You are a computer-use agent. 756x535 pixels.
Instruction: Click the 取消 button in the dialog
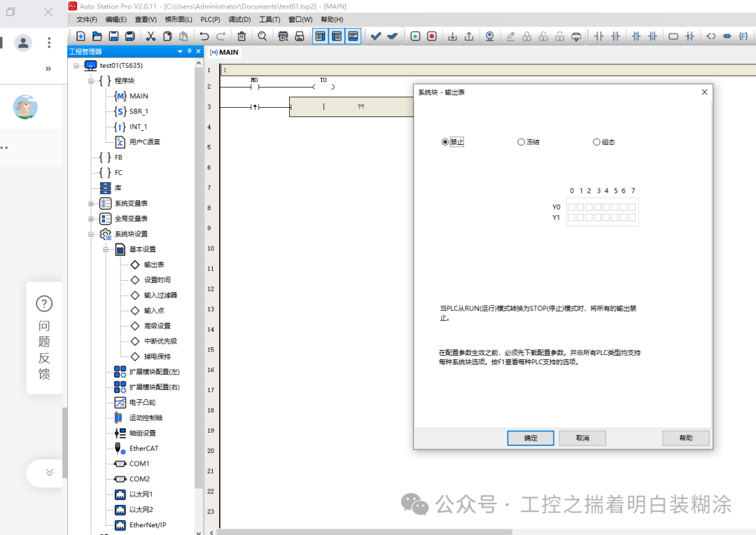[582, 438]
